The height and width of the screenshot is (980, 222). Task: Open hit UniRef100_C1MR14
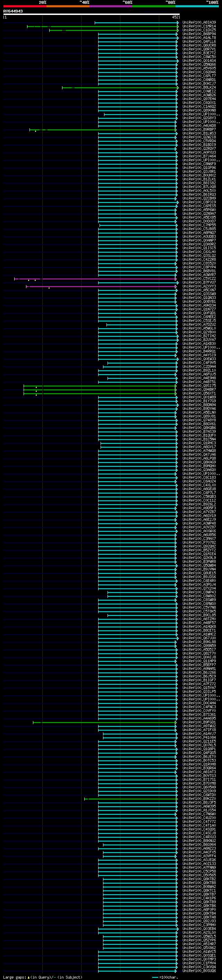tap(199, 27)
